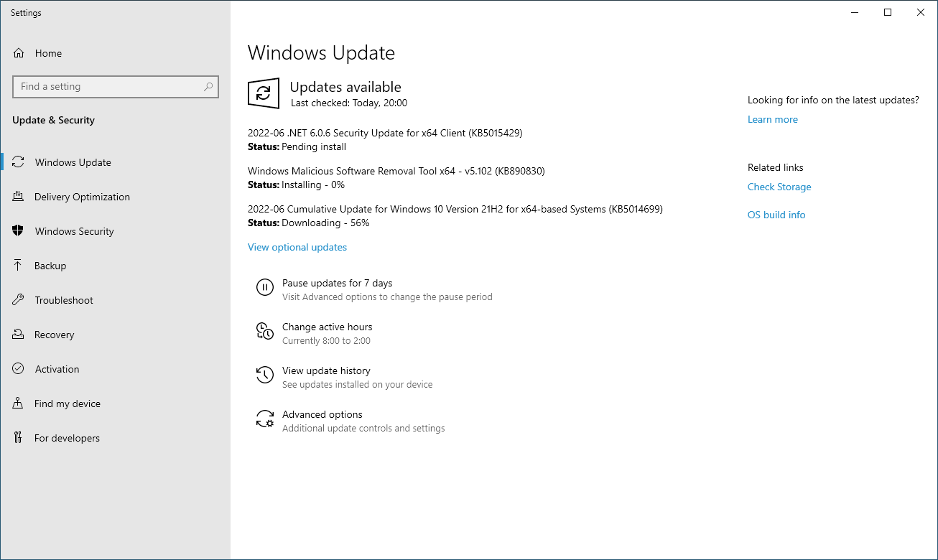938x560 pixels.
Task: Pause updates for 7 days
Action: [x=374, y=289]
